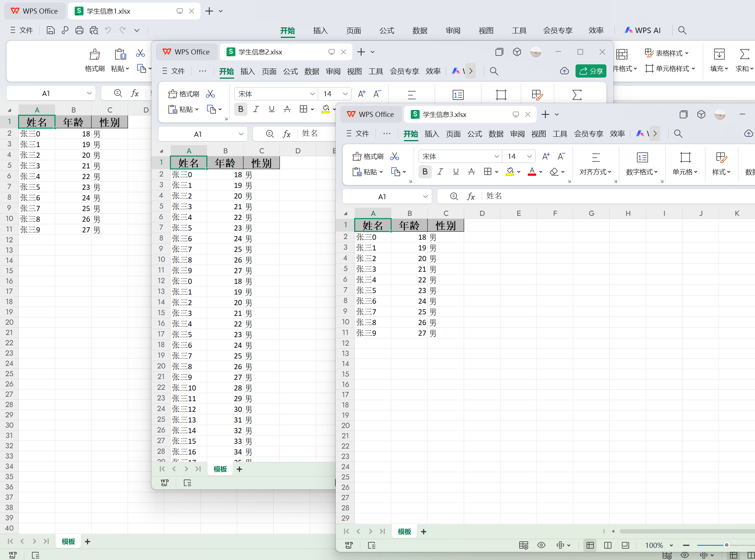The height and width of the screenshot is (560, 755).
Task: Open 文件 menu in 学生信息3 window
Action: pos(358,134)
